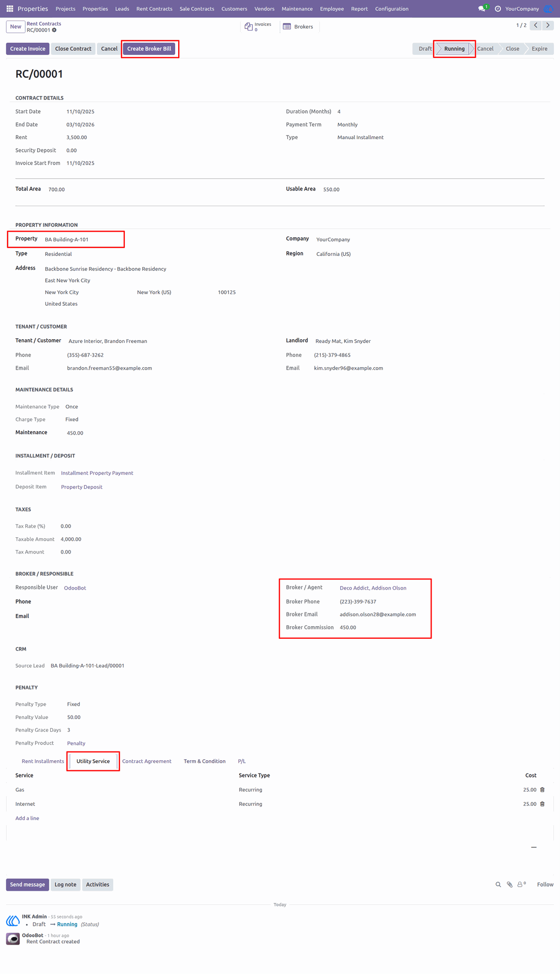Select Draft status in status bar
Viewport: 560px width, 975px height.
point(425,49)
